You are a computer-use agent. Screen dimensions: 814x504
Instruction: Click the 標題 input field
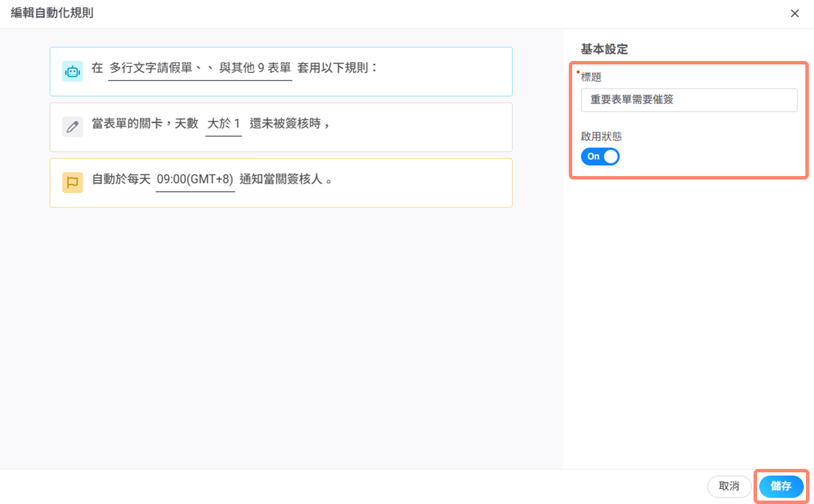689,100
